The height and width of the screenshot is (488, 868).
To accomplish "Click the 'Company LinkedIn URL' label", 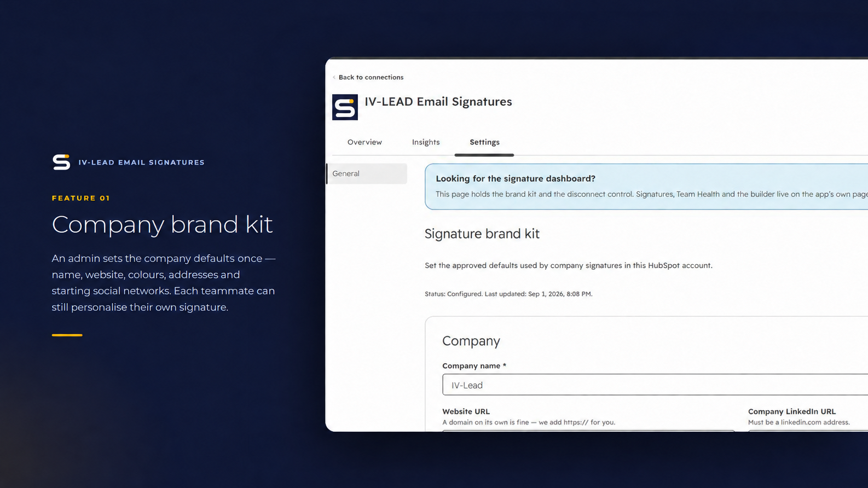I will pyautogui.click(x=792, y=411).
